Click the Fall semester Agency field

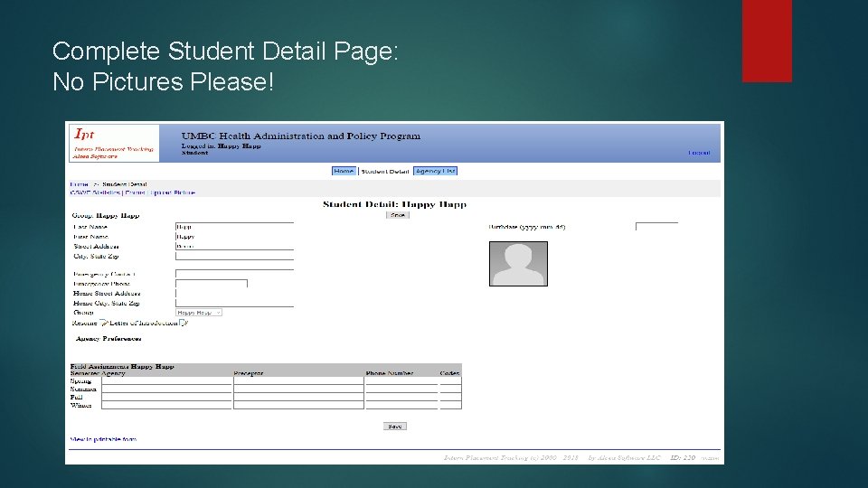click(x=166, y=398)
